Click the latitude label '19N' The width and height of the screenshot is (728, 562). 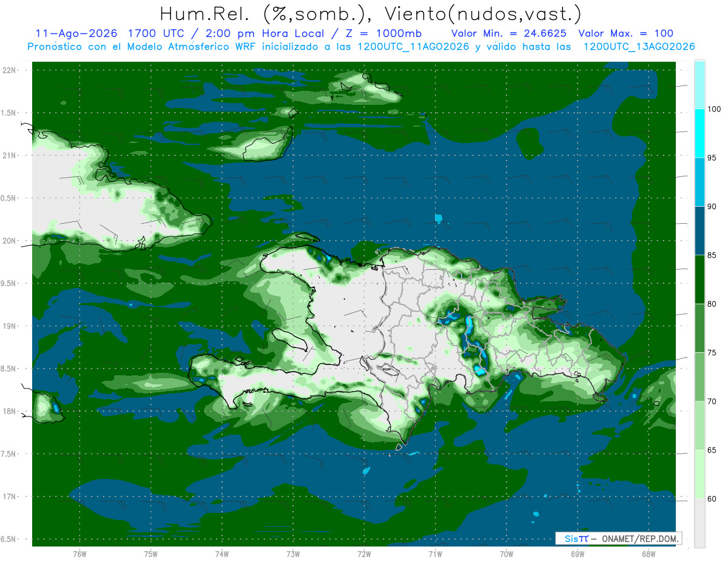pyautogui.click(x=10, y=326)
